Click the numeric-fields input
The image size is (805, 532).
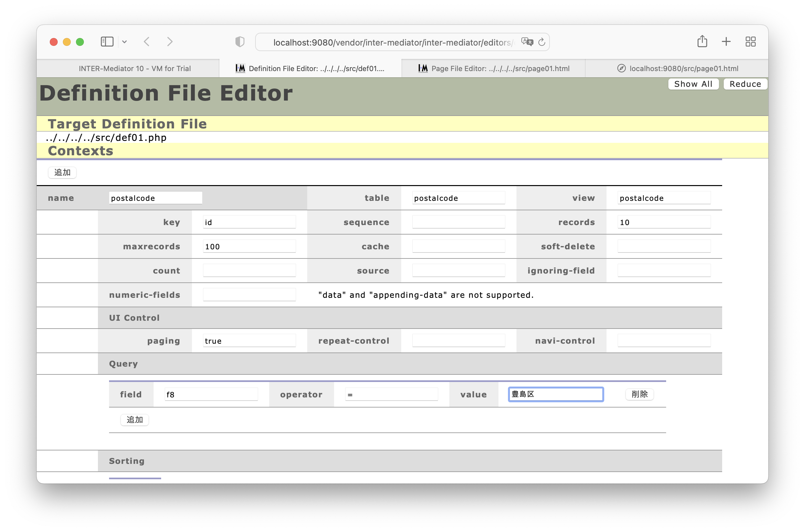pyautogui.click(x=249, y=294)
